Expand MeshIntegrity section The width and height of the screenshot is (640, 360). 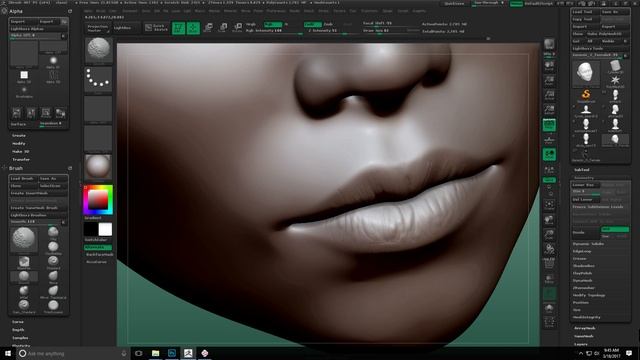tap(586, 318)
